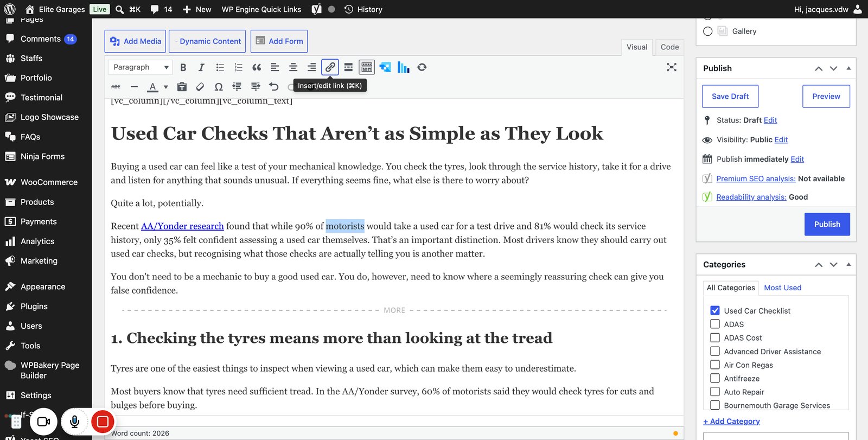This screenshot has height=440, width=868.
Task: Open the special character picker
Action: pyautogui.click(x=219, y=87)
